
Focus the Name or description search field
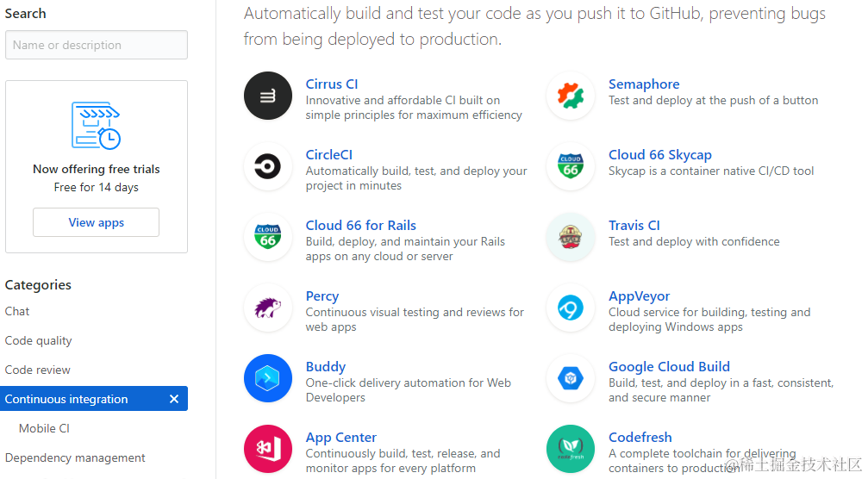[x=97, y=45]
